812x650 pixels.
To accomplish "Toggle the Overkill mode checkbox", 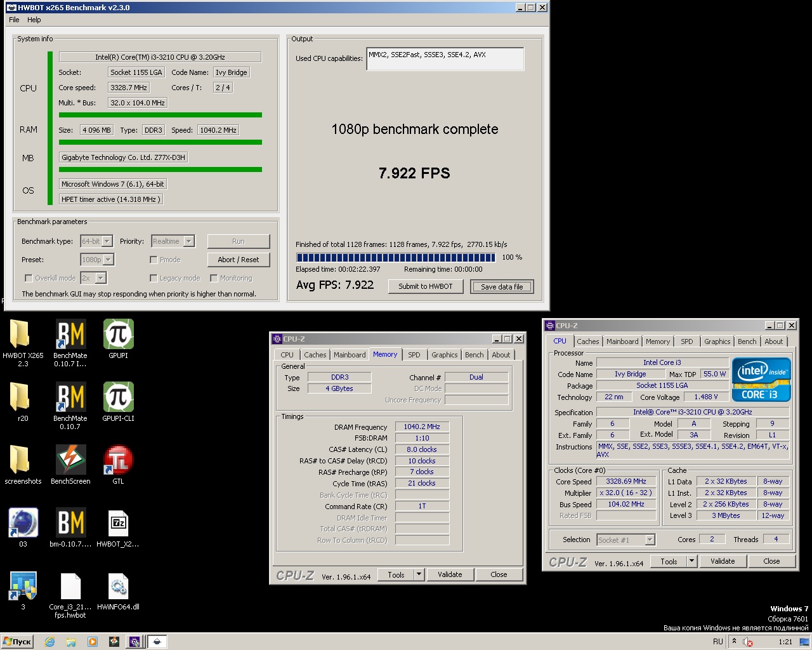I will click(29, 278).
